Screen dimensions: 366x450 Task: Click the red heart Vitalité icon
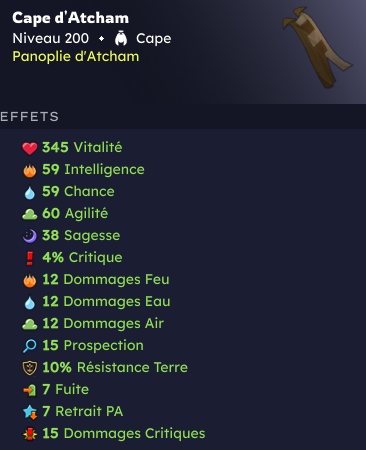tap(30, 148)
